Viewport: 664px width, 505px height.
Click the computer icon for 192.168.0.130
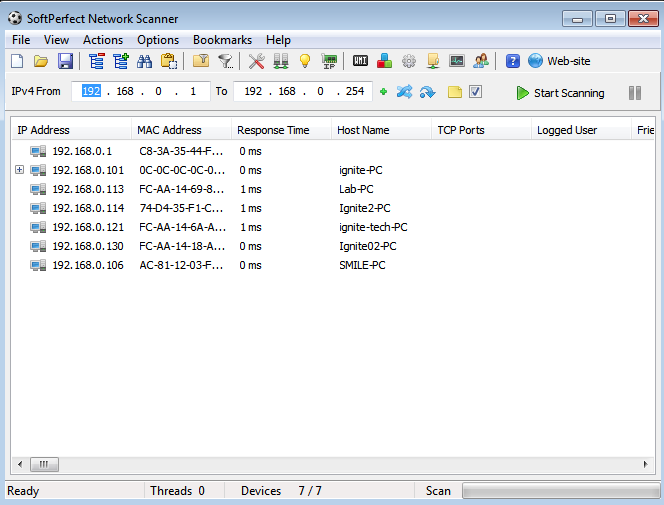(x=38, y=246)
